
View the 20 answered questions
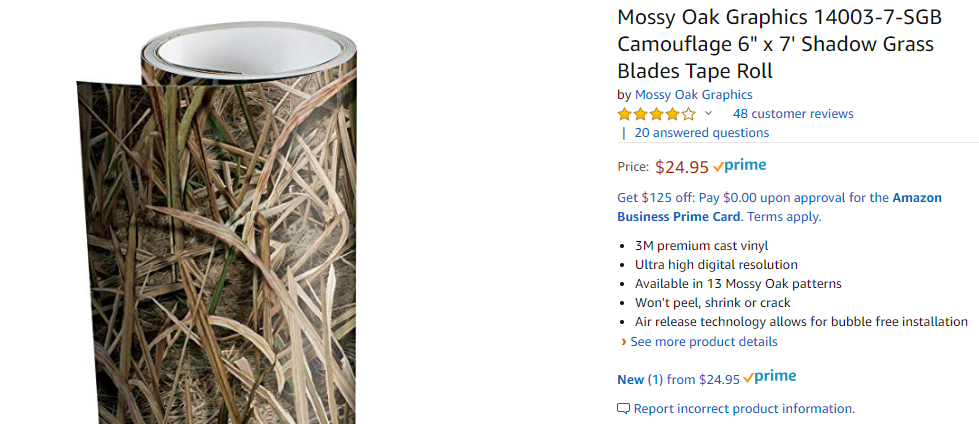click(x=702, y=133)
